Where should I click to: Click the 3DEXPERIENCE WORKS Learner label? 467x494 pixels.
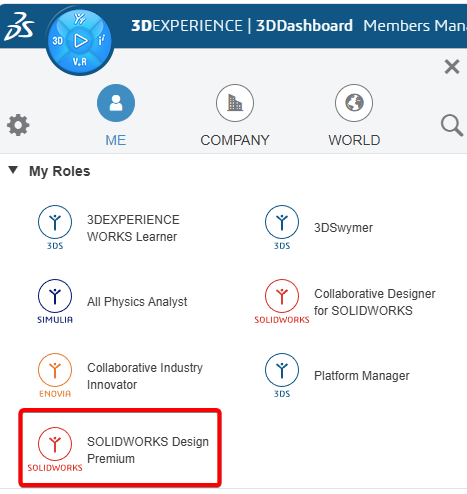click(133, 228)
